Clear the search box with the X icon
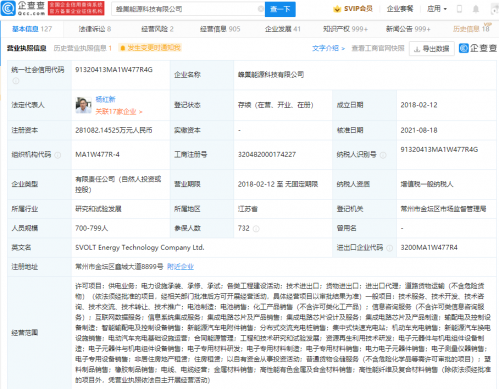This screenshot has width=499, height=389. (x=261, y=9)
